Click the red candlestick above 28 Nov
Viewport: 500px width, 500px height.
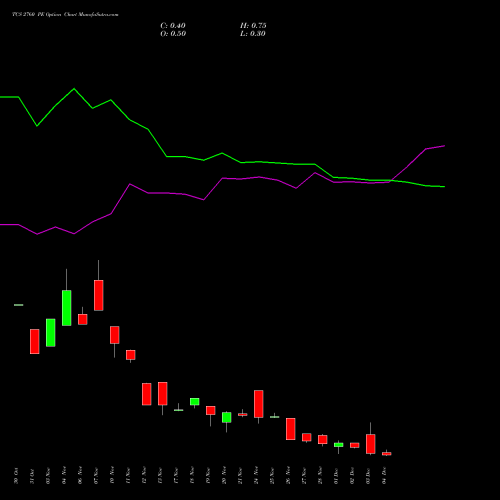click(323, 439)
